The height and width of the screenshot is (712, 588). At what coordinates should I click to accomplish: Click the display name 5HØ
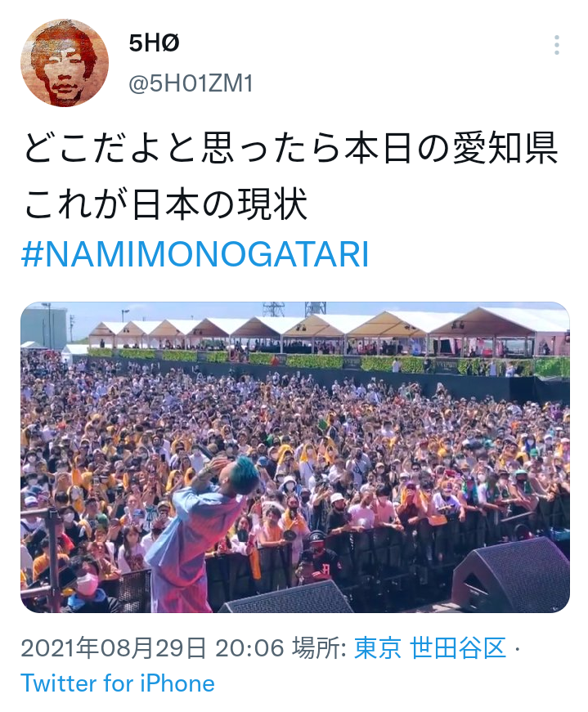pos(154,43)
